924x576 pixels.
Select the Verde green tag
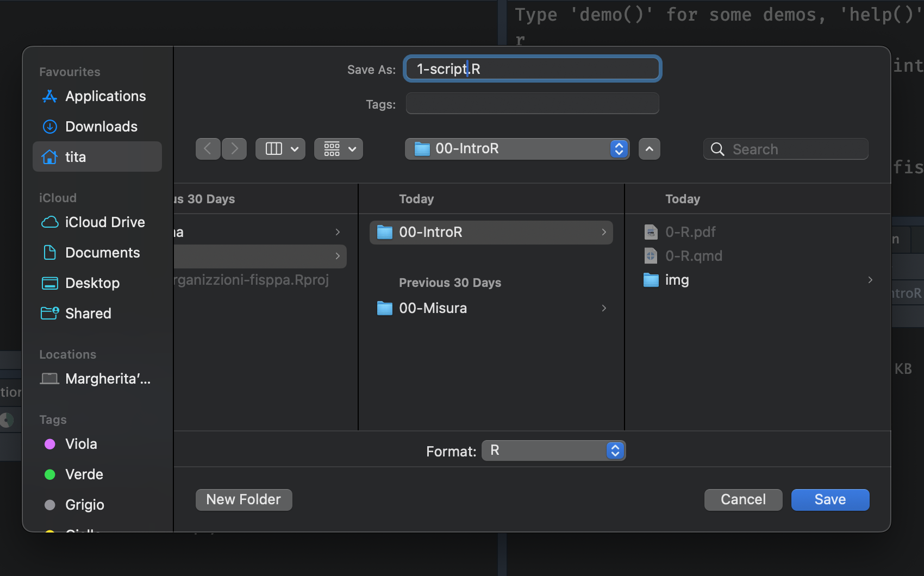84,474
